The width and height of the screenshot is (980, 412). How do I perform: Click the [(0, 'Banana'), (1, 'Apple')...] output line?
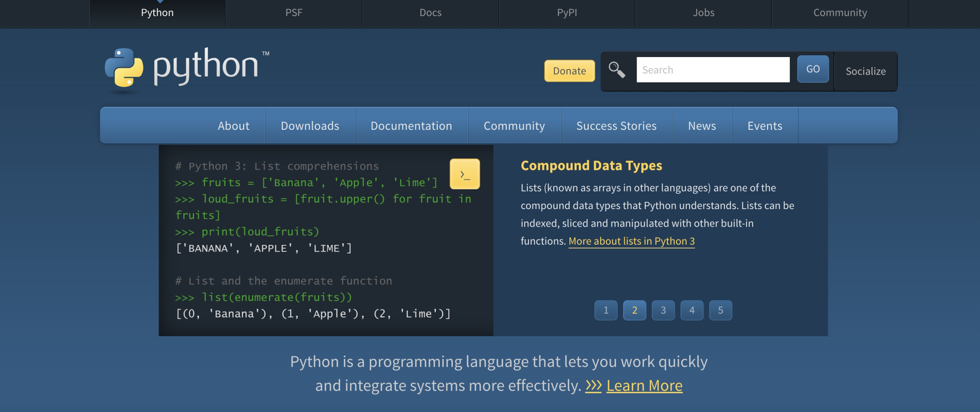313,314
